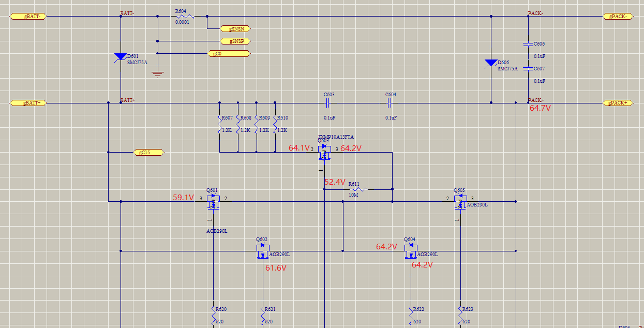Screen dimensions: 644x328
Task: Click the ground symbol below gC0
Action: pos(158,74)
